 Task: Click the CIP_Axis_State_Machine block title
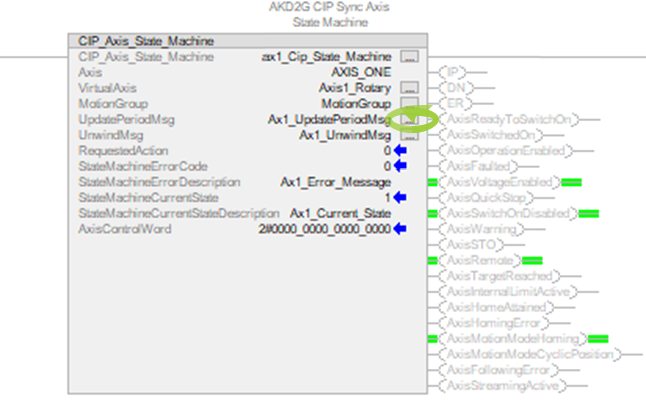click(146, 41)
